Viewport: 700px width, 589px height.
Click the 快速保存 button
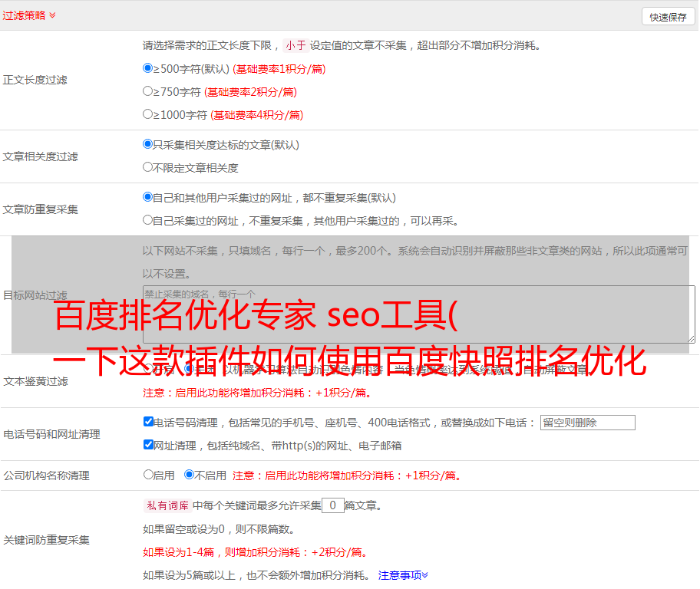coord(667,17)
